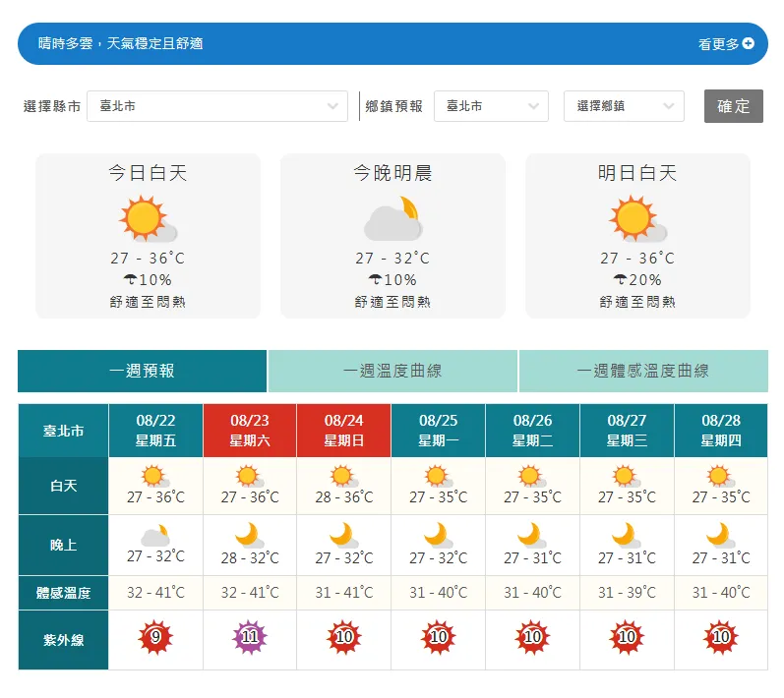The image size is (784, 698).
Task: Click the 08/22 daytime sun icon
Action: (x=155, y=476)
